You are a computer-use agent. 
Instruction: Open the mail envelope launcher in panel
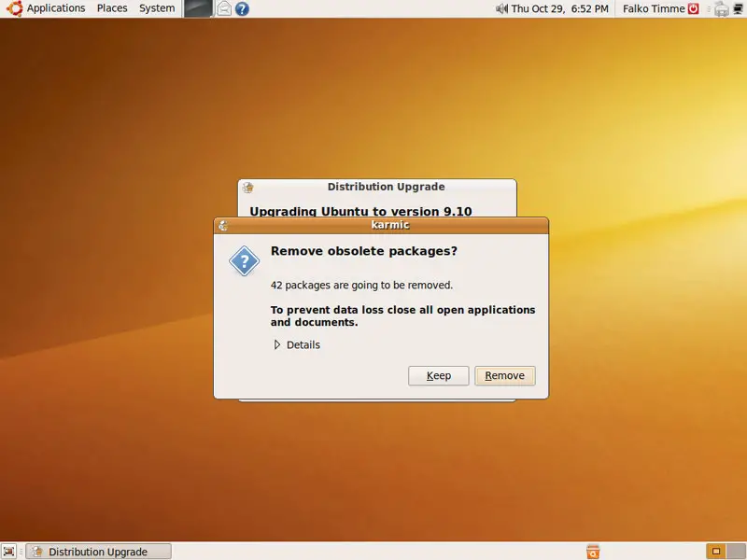(x=224, y=8)
